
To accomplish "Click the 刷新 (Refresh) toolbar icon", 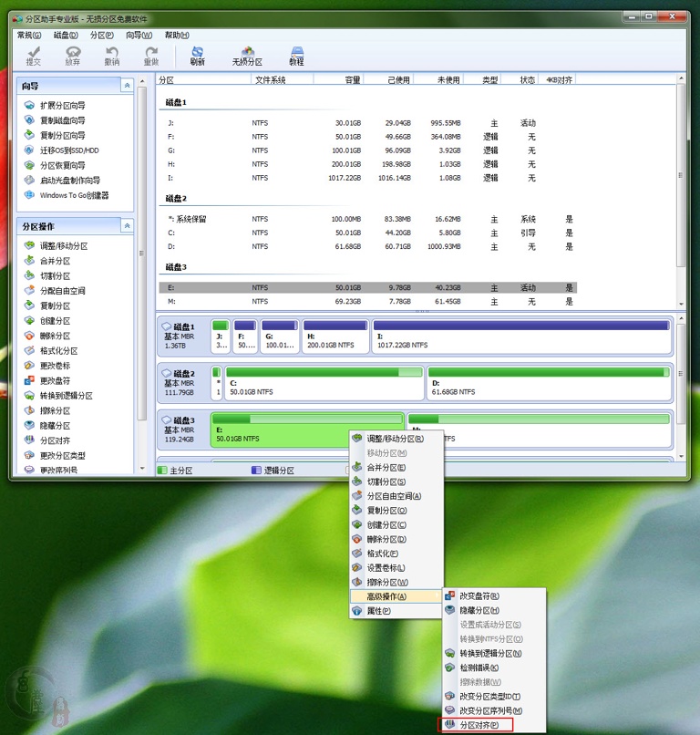I will pos(197,56).
